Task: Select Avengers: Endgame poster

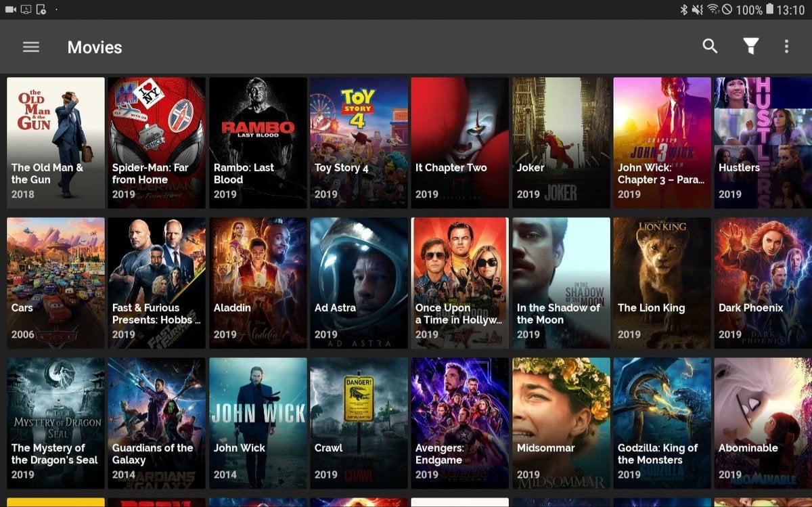Action: (x=459, y=423)
